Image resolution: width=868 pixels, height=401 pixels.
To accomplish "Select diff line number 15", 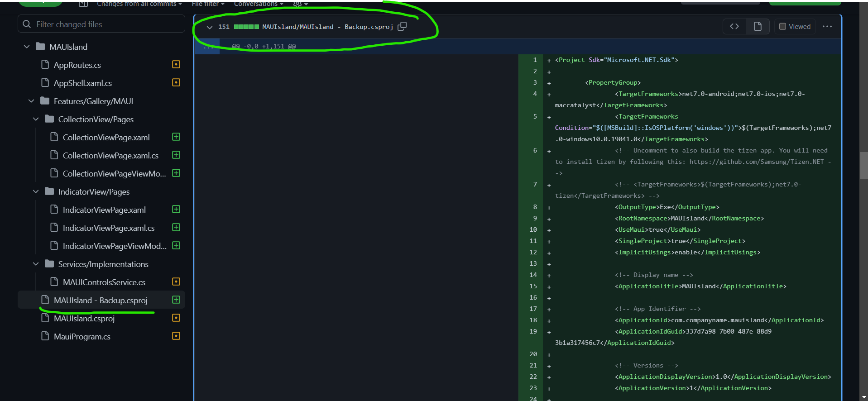I will point(533,286).
